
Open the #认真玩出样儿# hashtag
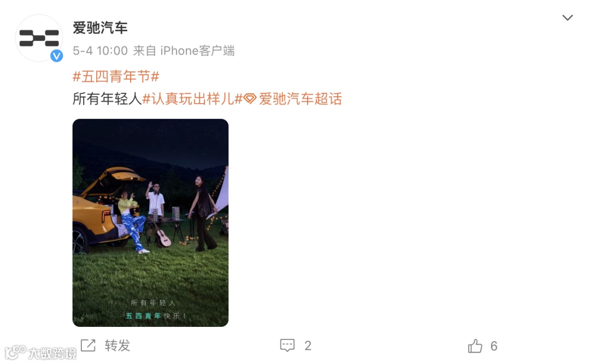192,99
